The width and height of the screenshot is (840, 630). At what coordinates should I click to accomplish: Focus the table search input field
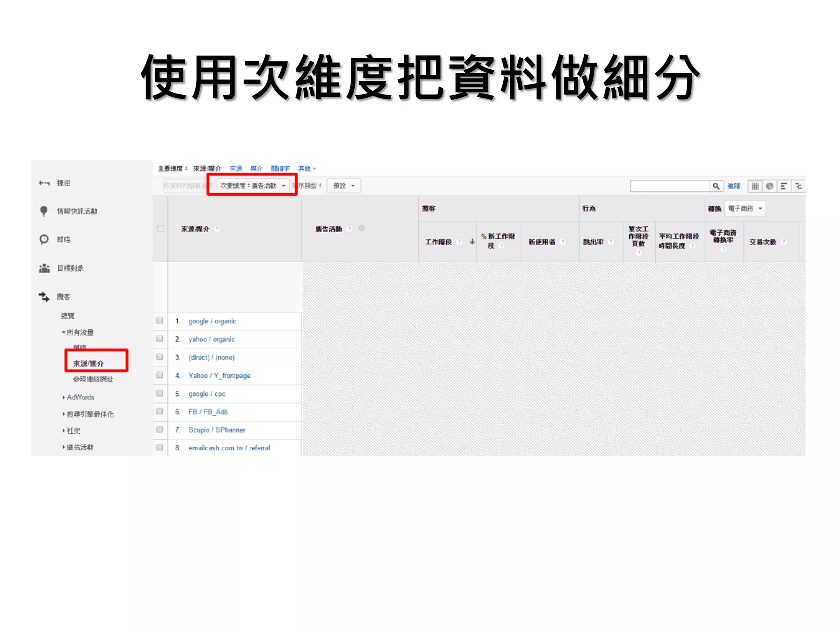tap(670, 186)
